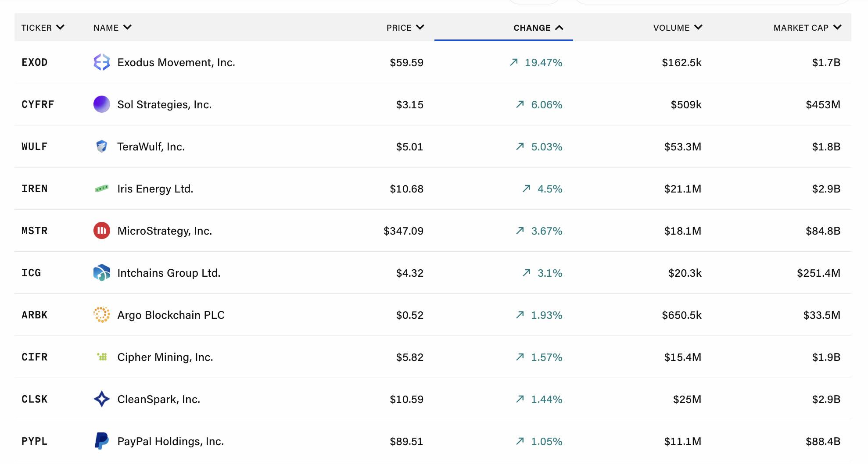Open Intchains Group Ltd. company name

pos(169,273)
